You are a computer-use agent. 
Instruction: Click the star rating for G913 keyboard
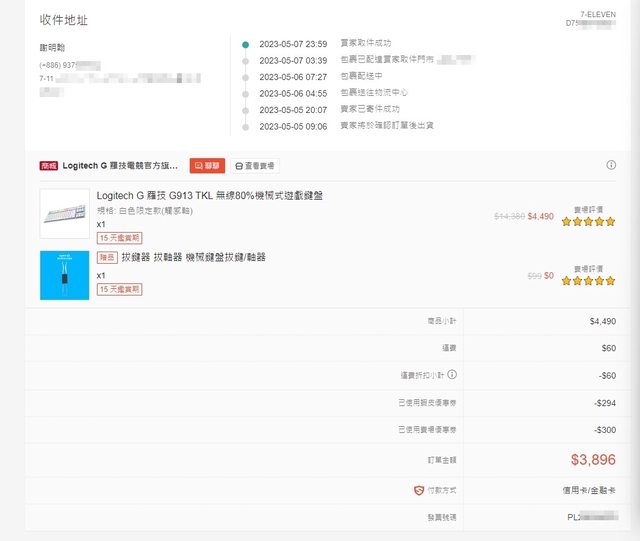[x=588, y=221]
